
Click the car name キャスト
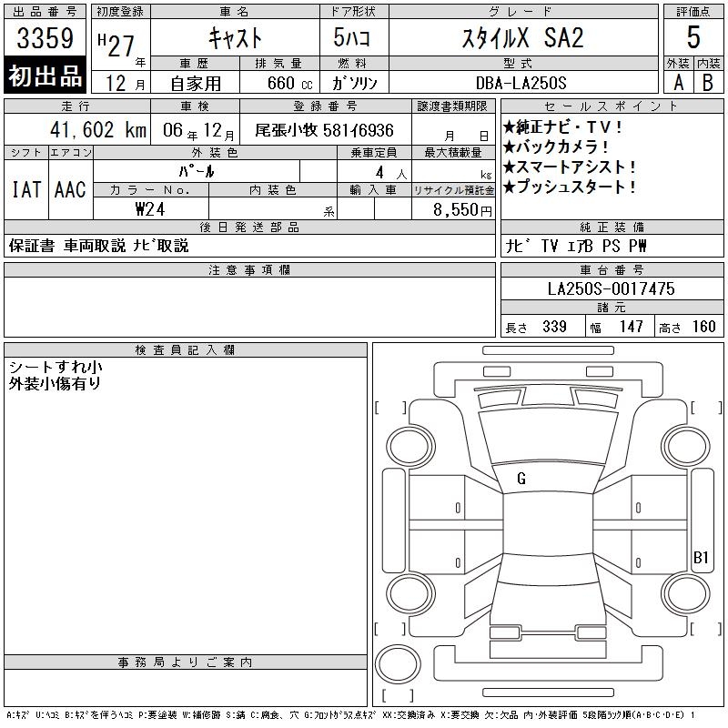click(x=236, y=38)
